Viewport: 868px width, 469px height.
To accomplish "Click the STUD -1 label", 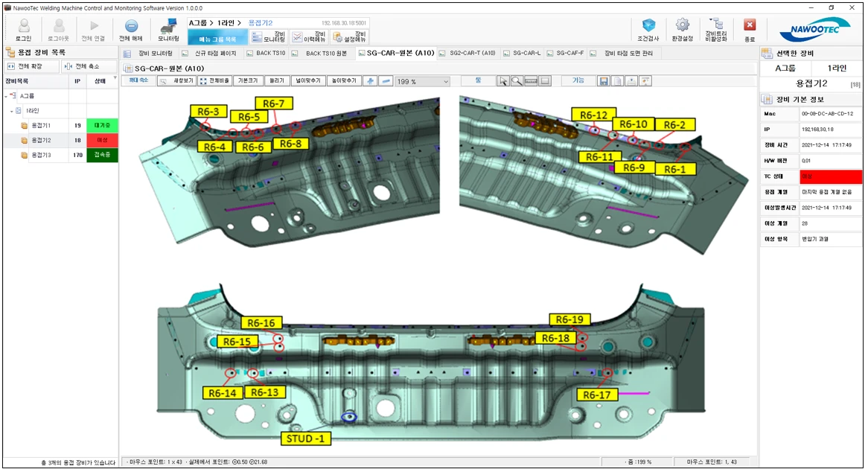I will (305, 438).
